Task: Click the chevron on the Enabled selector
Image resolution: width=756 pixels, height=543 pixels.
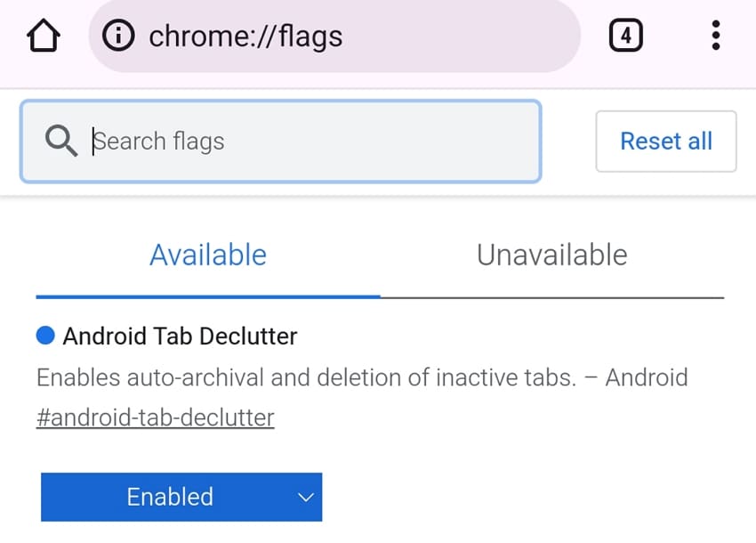Action: 305,497
